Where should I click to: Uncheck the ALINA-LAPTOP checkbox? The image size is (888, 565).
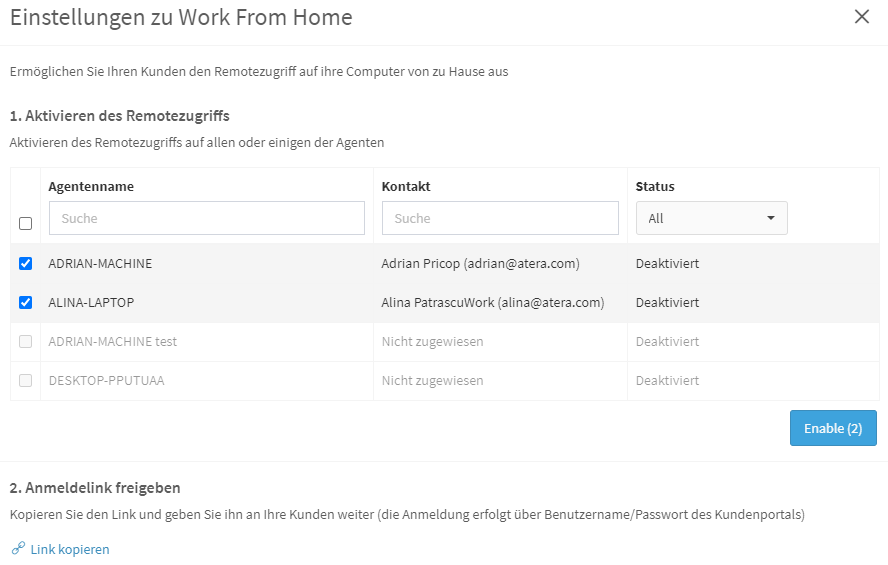point(25,302)
